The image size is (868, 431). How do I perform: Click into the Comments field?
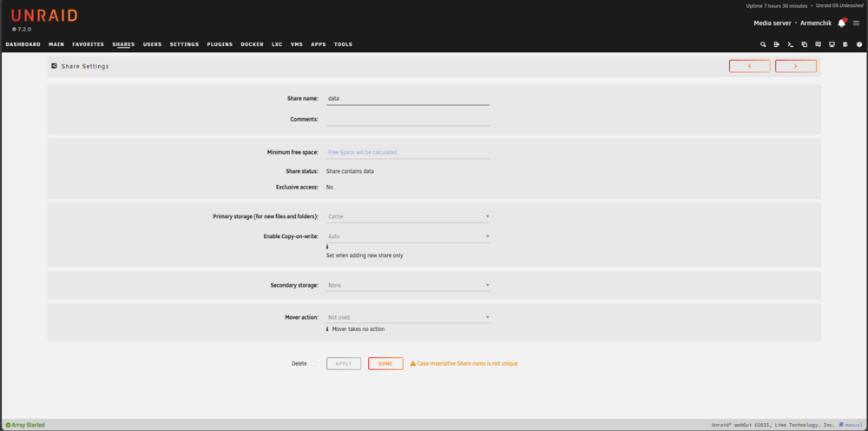408,119
